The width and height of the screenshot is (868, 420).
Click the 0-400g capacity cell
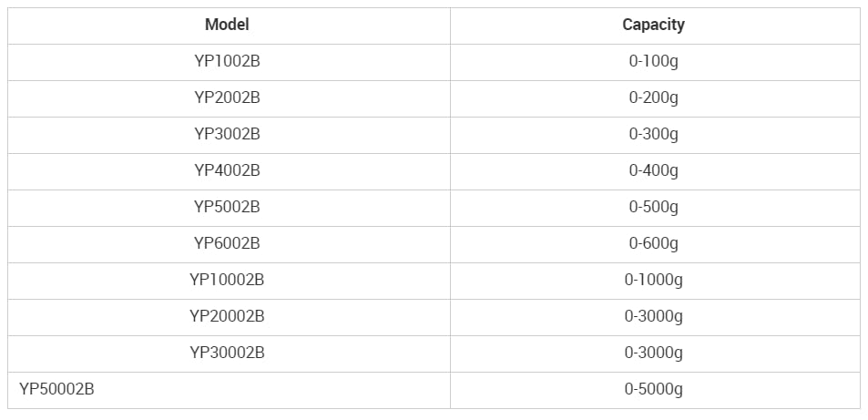653,170
